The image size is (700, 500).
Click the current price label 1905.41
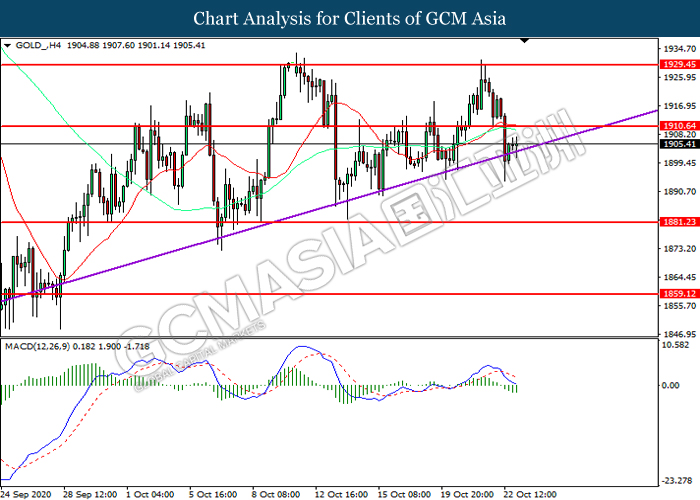pyautogui.click(x=679, y=144)
